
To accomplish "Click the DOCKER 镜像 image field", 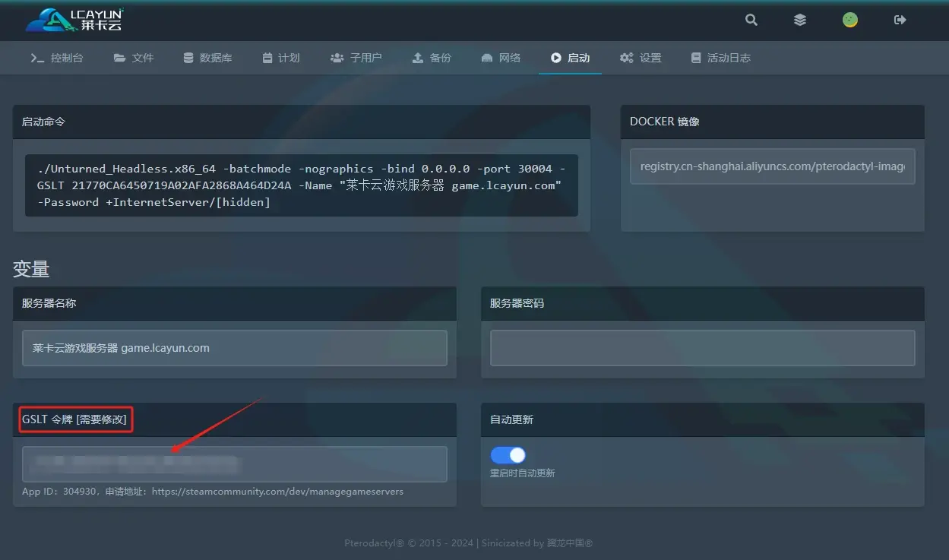I will point(772,166).
